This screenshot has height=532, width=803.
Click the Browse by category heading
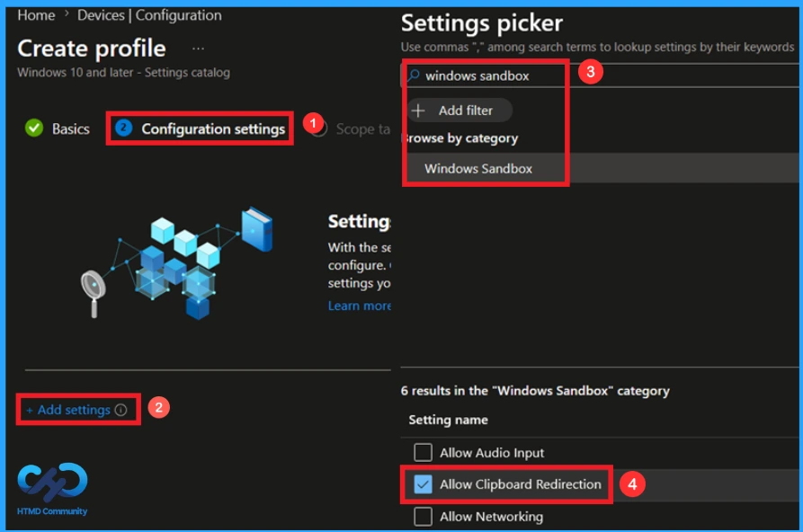coord(460,138)
